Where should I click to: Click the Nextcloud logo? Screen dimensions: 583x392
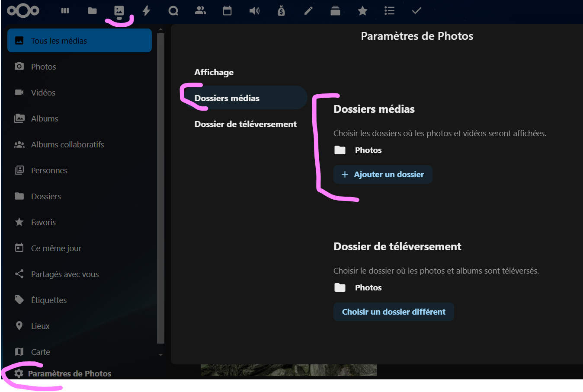tap(23, 11)
